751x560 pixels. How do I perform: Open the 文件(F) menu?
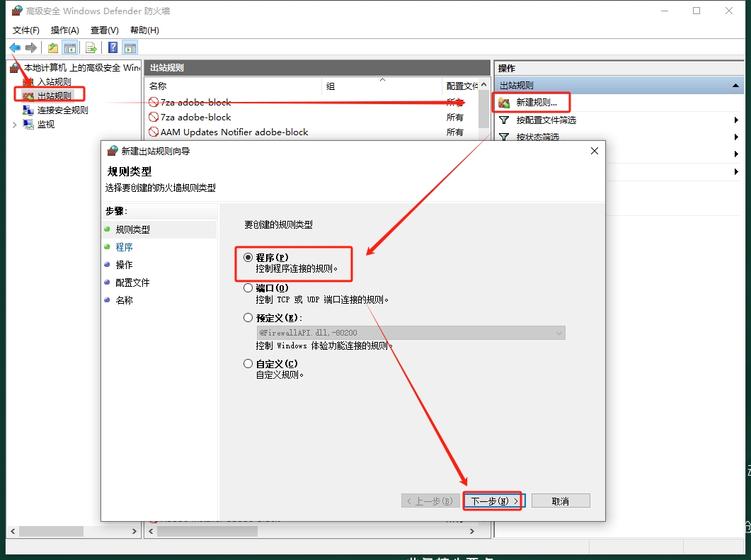[x=26, y=30]
